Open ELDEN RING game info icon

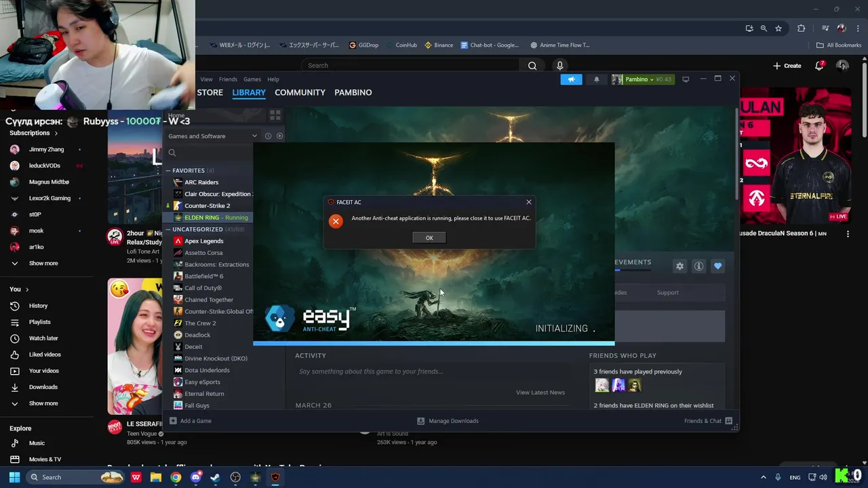click(x=698, y=266)
